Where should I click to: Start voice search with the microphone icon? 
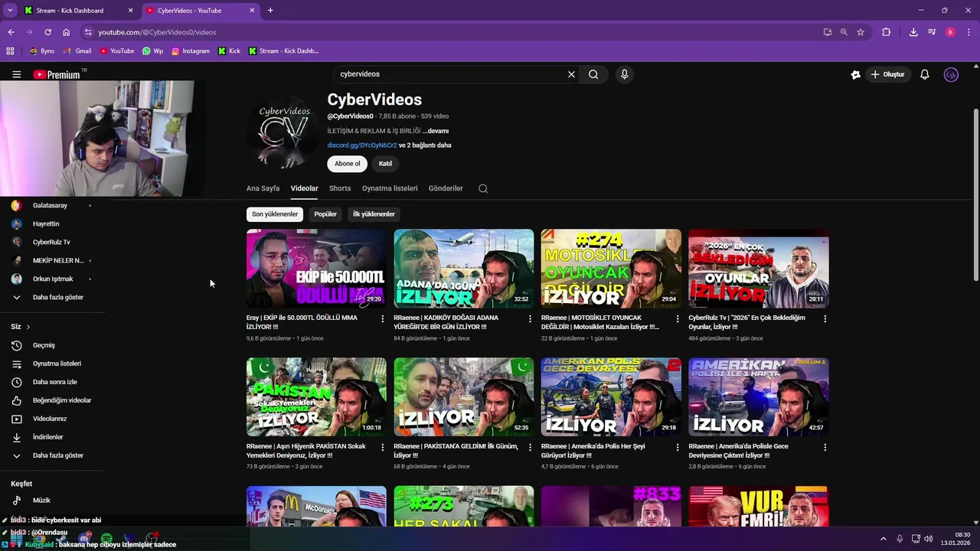click(625, 74)
